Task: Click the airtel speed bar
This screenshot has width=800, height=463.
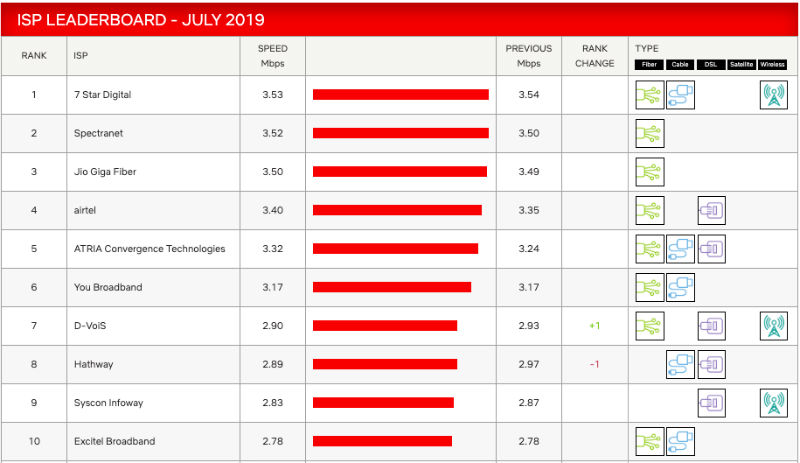Action: [397, 210]
